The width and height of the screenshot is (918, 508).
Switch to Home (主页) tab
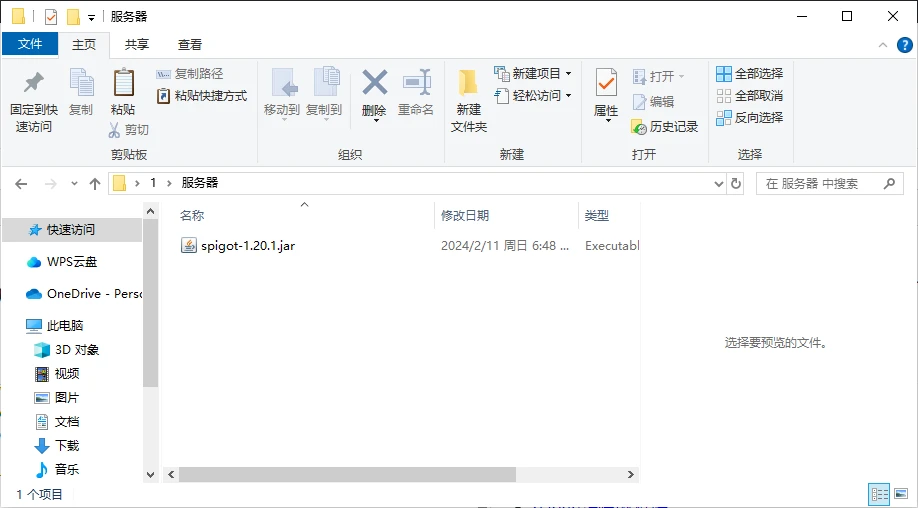[84, 44]
